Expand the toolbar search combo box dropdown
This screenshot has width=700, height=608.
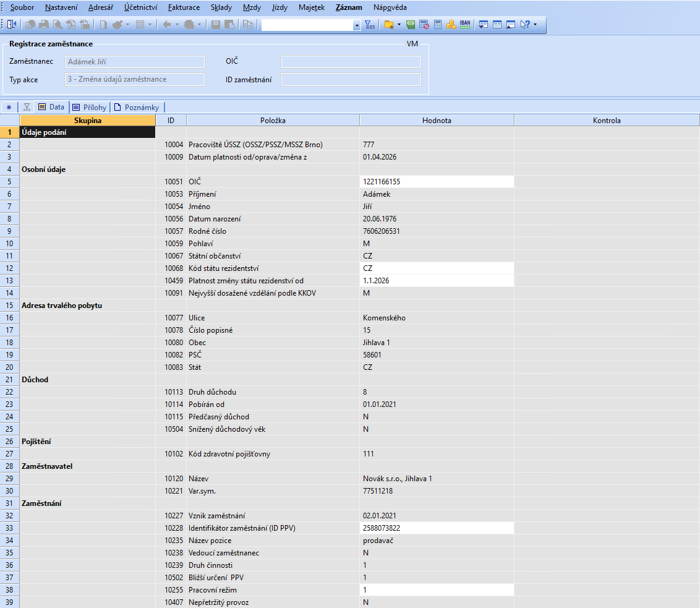[x=357, y=25]
